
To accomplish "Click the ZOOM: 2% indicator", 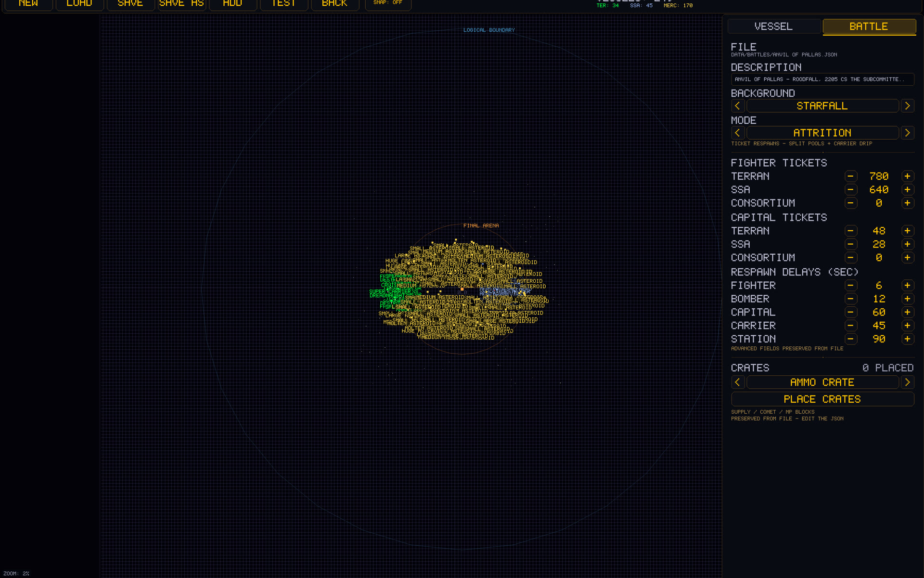I will tap(16, 574).
